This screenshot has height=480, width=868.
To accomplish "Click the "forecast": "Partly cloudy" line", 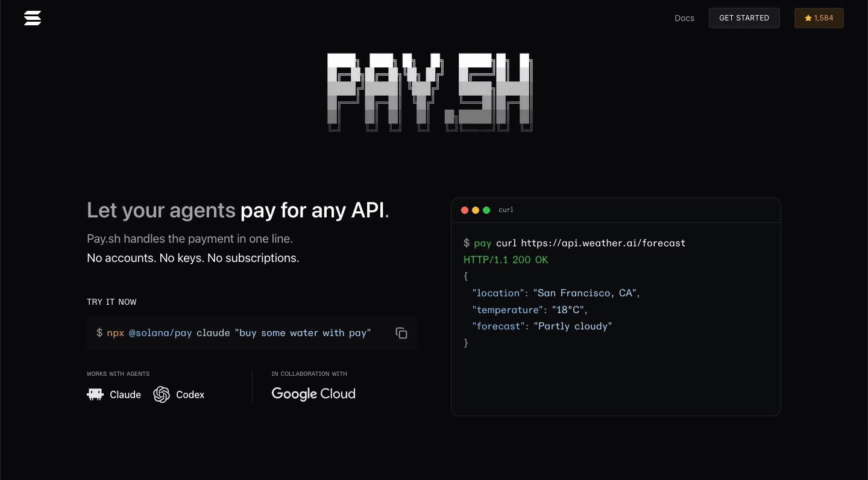I will click(542, 326).
